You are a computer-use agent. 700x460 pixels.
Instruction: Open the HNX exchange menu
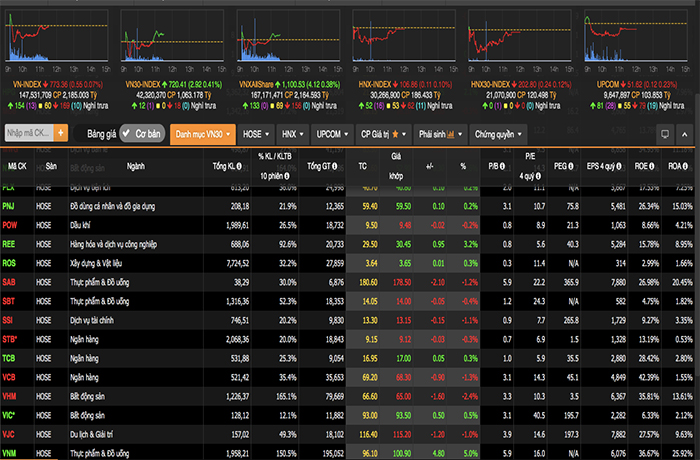pos(292,132)
